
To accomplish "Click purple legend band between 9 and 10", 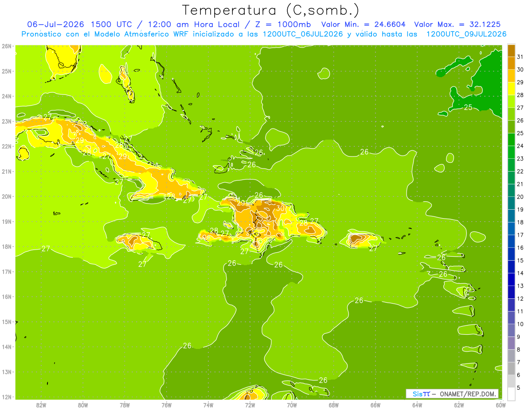I will [x=511, y=330].
